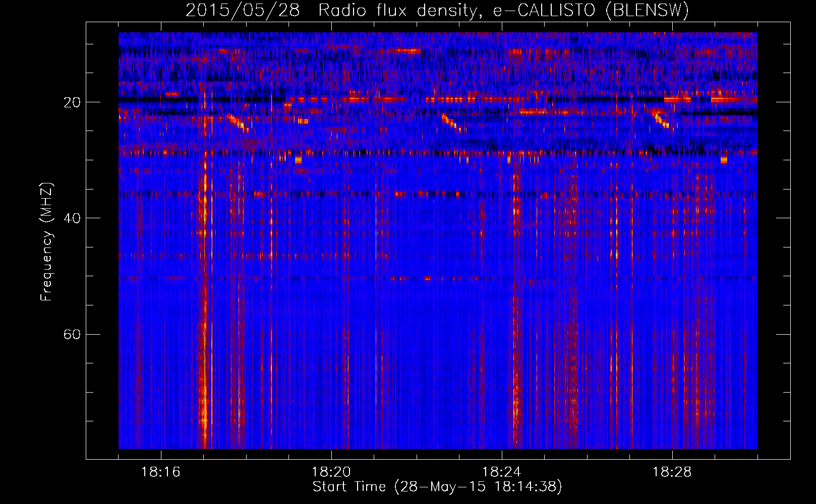Click the 60 MHz frequency tick label
The height and width of the screenshot is (504, 816).
pyautogui.click(x=72, y=335)
